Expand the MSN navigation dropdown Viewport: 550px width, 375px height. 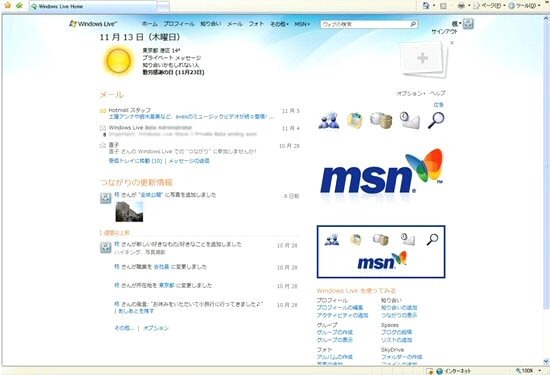click(x=302, y=24)
